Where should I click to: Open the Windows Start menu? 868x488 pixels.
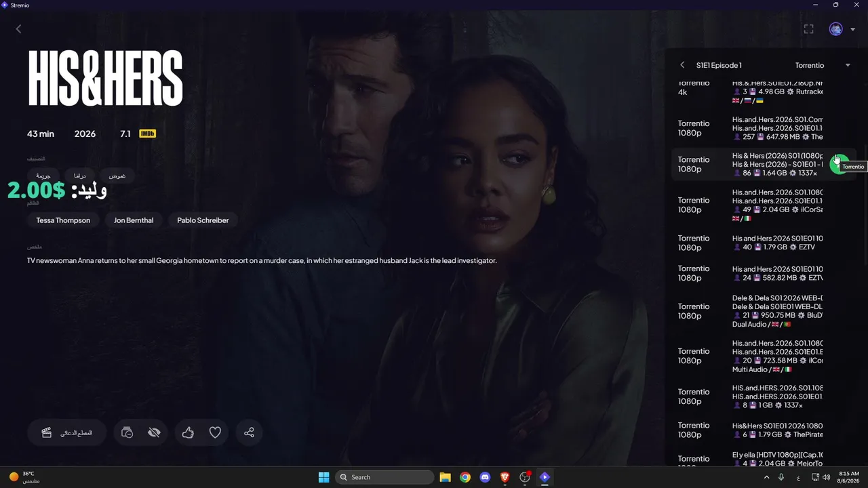[x=323, y=477]
